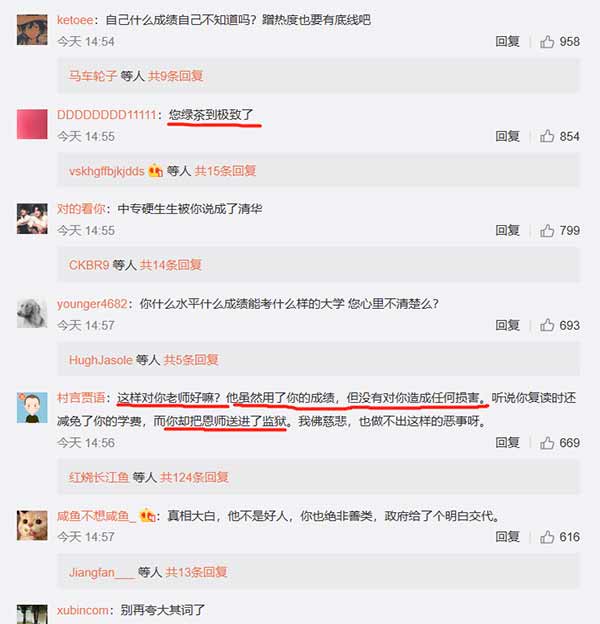Viewport: 600px width, 624px height.
Task: Reply to ketoee's comment via 回复
Action: click(507, 41)
